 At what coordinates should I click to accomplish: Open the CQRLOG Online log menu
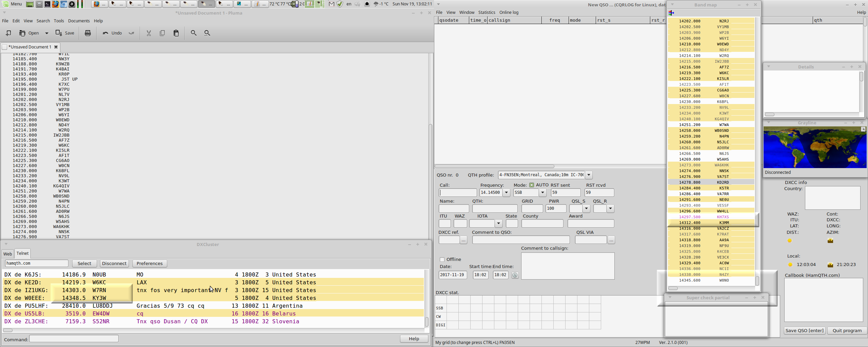(509, 12)
